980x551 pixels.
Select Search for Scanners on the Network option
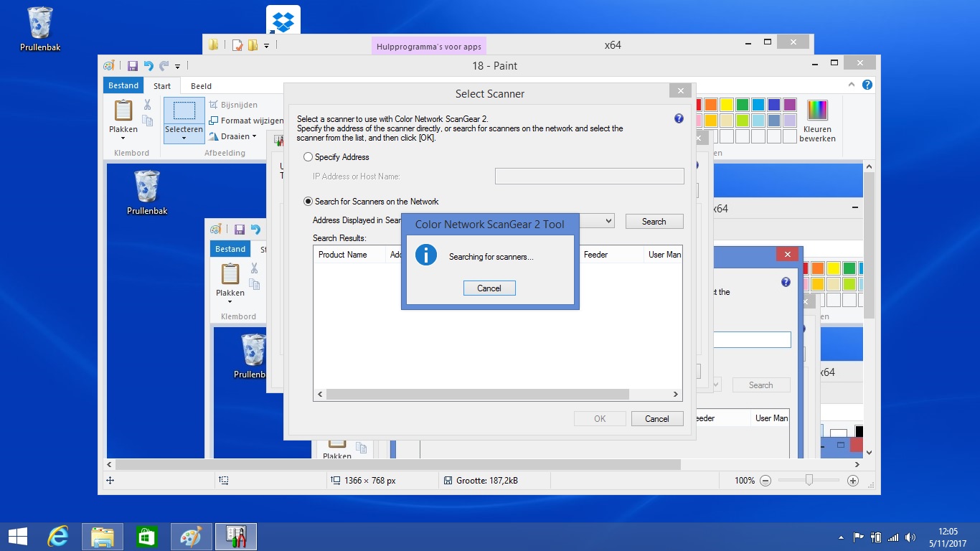coord(308,202)
